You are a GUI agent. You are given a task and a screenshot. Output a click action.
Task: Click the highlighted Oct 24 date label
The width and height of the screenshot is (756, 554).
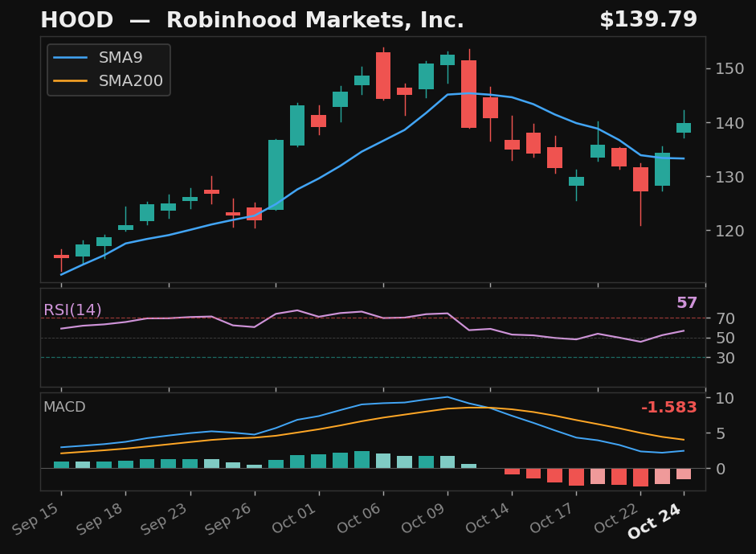[656, 521]
